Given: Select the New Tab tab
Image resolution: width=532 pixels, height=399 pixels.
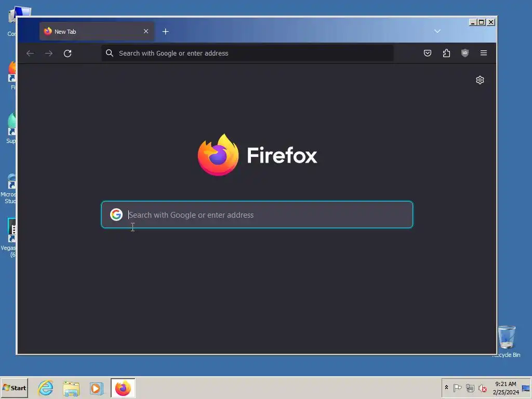Looking at the screenshot, I should [97, 31].
